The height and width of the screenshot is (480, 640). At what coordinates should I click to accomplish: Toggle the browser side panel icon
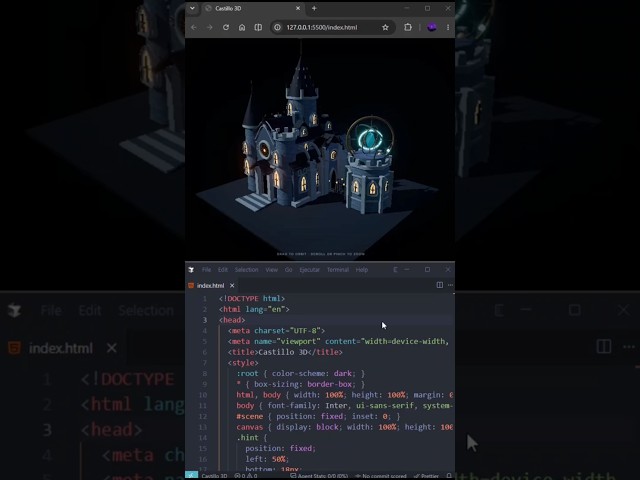coord(258,27)
